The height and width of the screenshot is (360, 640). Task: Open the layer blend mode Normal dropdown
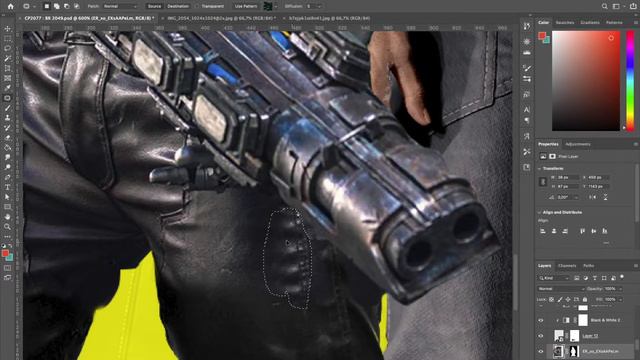click(561, 289)
